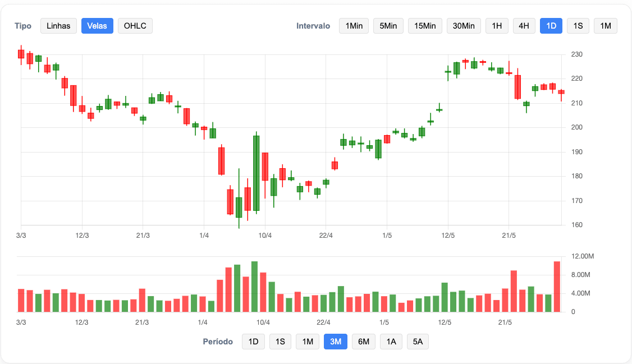Switch chart type to Linhas
The width and height of the screenshot is (632, 364).
tap(58, 26)
